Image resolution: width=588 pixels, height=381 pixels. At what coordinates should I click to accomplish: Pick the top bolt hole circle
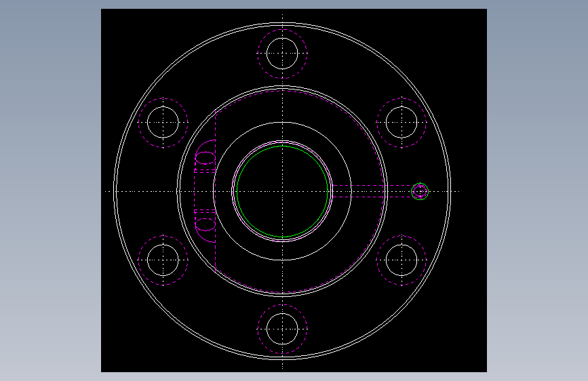(x=282, y=54)
